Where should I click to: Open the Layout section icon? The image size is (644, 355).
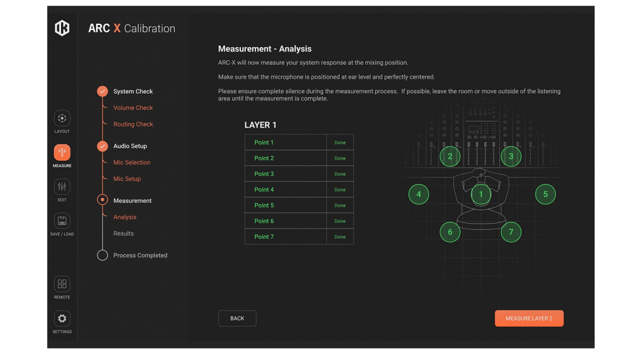pos(62,119)
